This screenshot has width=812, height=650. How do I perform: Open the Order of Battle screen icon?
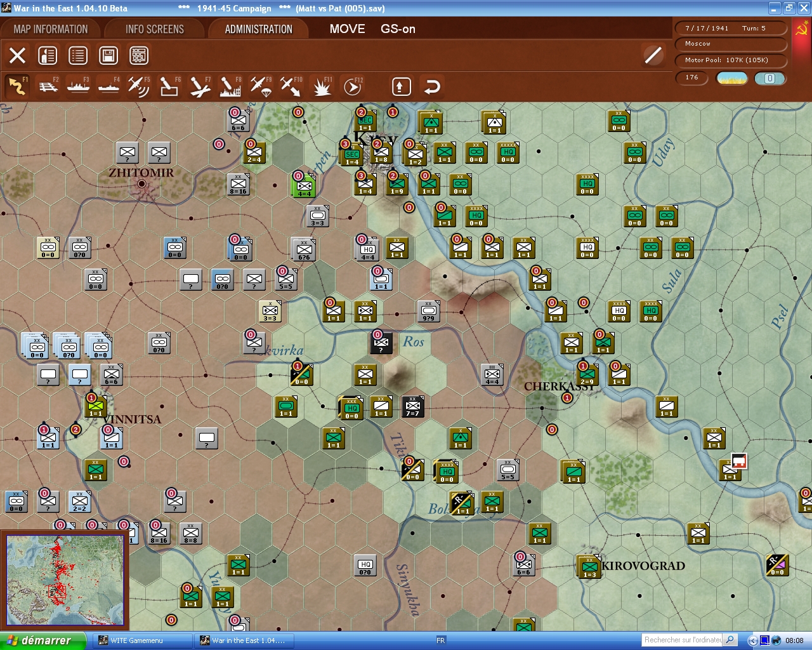coord(48,56)
